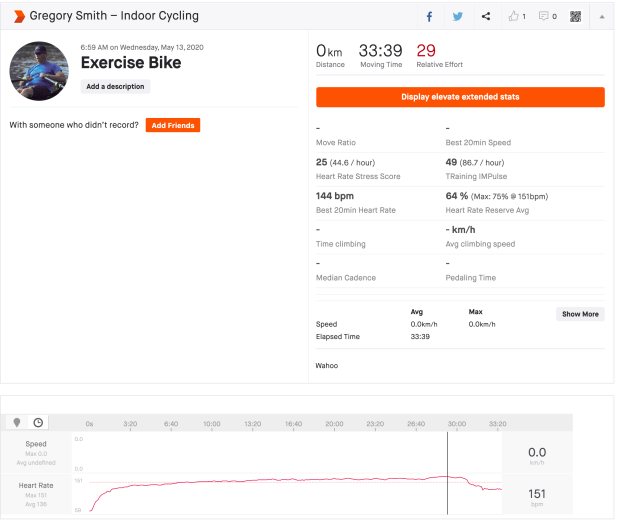Expand stats with Show More
The width and height of the screenshot is (619, 524).
coord(580,314)
